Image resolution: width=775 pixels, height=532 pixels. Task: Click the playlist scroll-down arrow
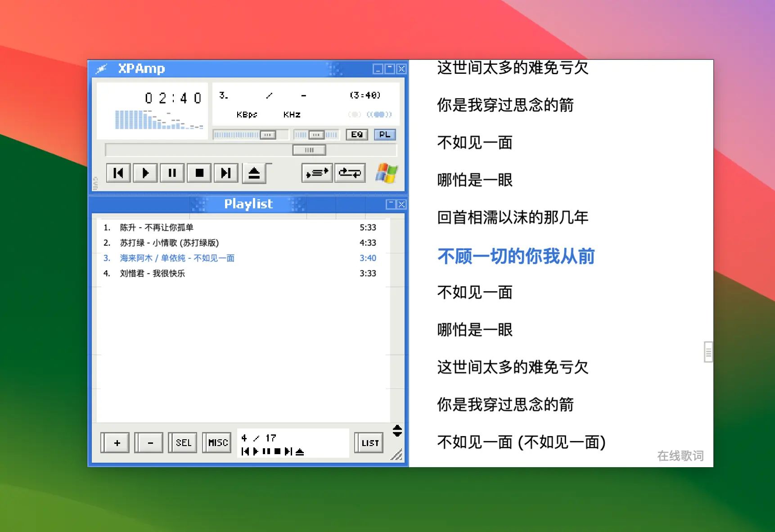pyautogui.click(x=397, y=434)
